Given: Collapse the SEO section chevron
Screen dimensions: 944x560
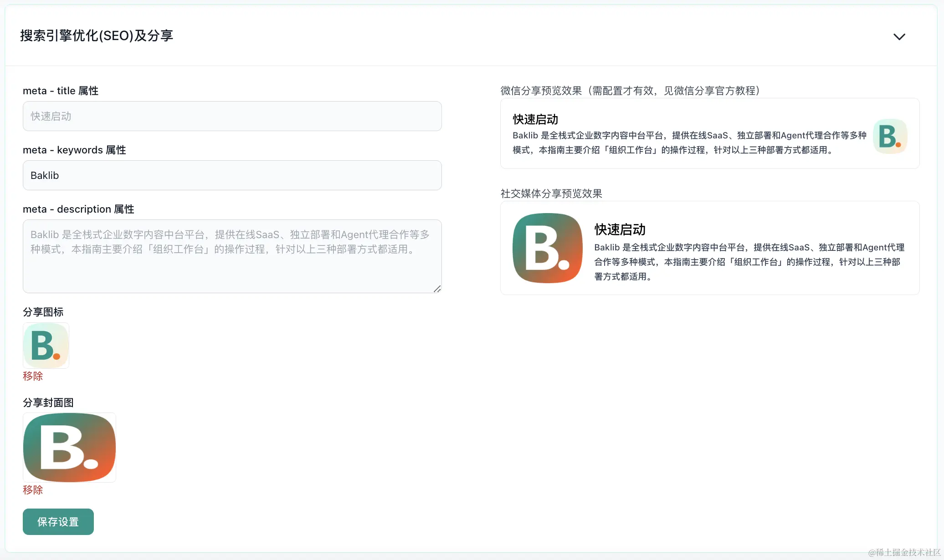Looking at the screenshot, I should tap(899, 37).
